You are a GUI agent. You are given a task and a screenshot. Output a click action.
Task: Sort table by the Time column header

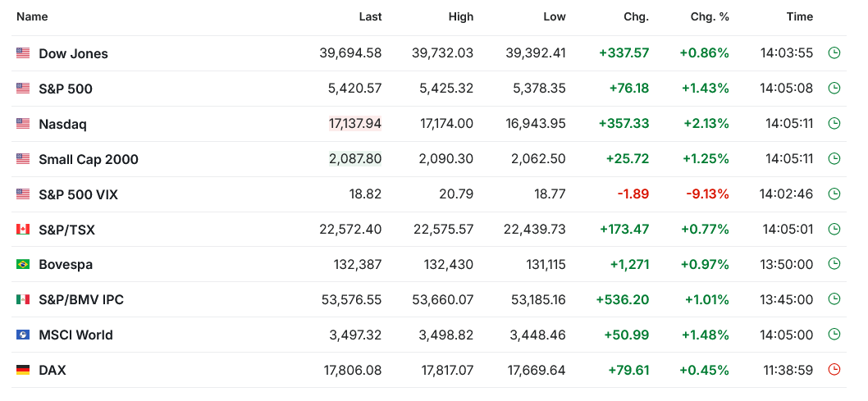pos(800,16)
